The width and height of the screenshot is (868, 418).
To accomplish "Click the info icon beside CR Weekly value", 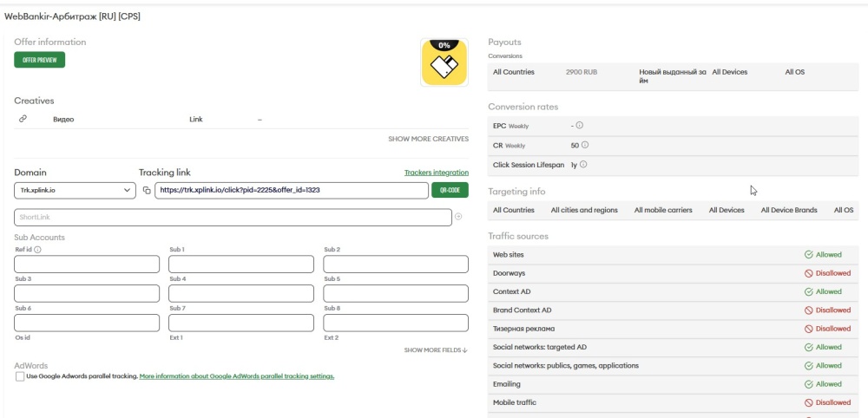I will click(585, 145).
